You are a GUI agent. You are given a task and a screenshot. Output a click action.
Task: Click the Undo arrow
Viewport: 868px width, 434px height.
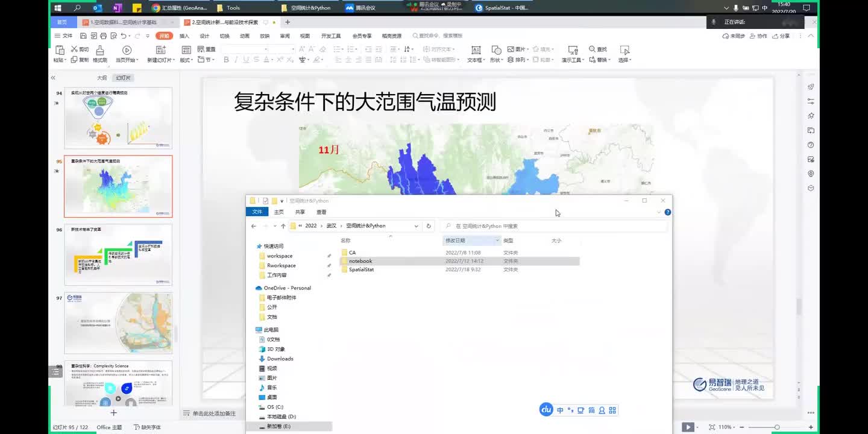point(123,36)
